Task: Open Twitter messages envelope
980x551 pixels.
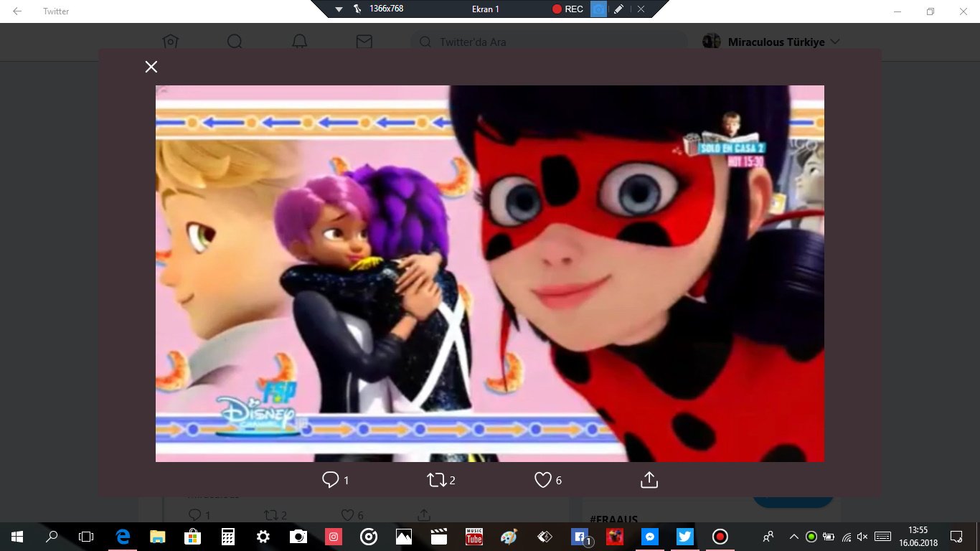Action: pyautogui.click(x=364, y=42)
